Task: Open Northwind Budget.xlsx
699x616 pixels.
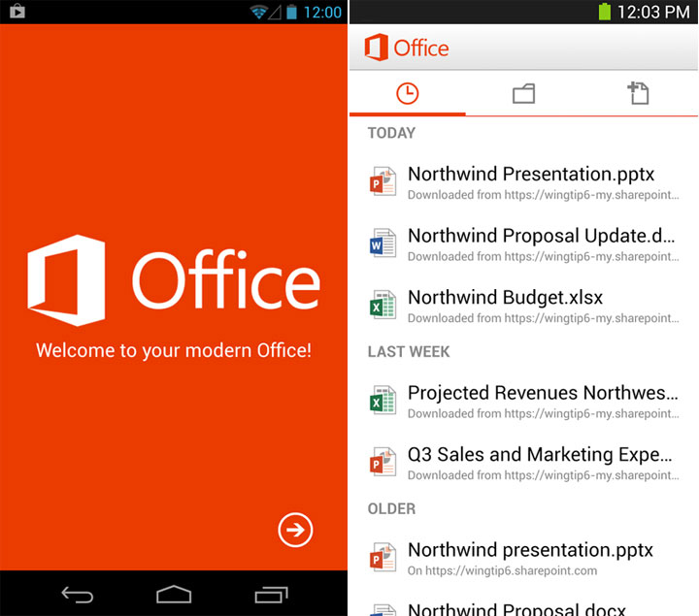Action: point(523,306)
